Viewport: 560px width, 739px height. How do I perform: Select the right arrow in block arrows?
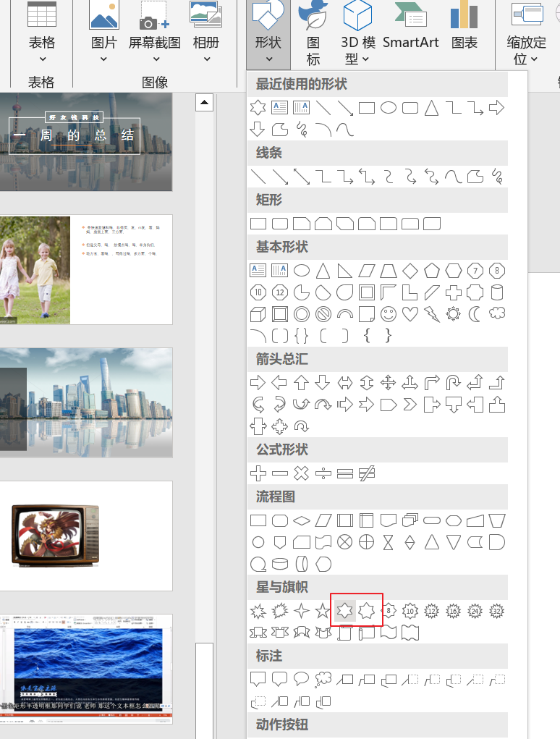point(258,383)
